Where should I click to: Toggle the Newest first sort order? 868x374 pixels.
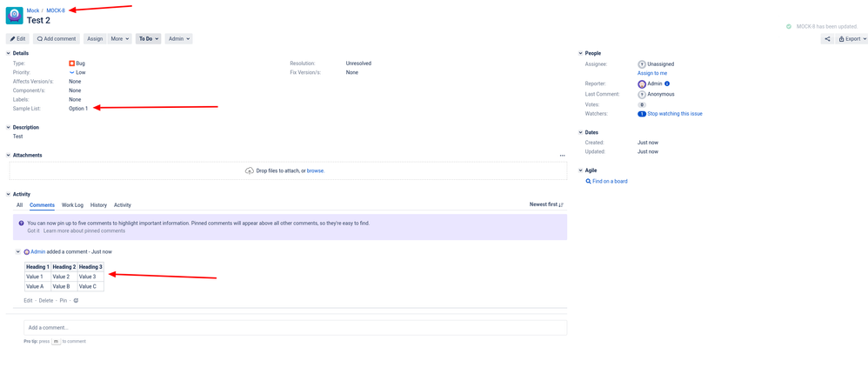tap(546, 204)
